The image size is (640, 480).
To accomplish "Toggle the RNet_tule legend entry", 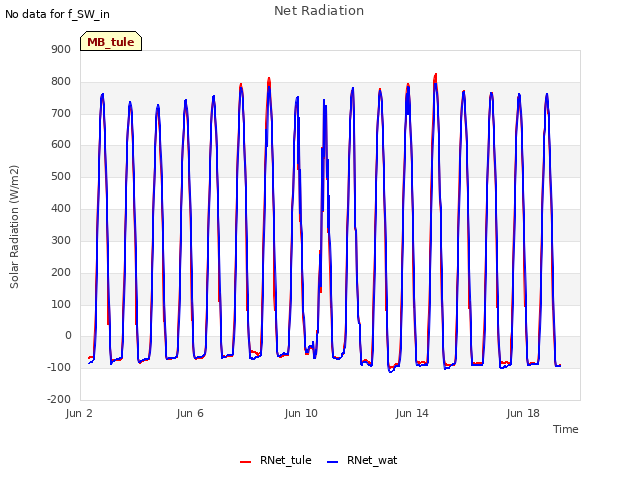I will [x=276, y=460].
